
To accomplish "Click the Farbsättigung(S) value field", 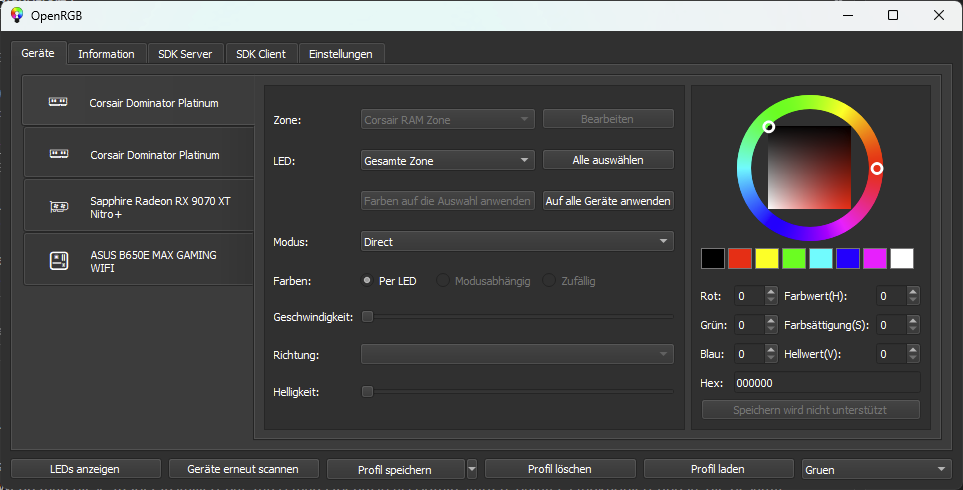I will pyautogui.click(x=892, y=325).
